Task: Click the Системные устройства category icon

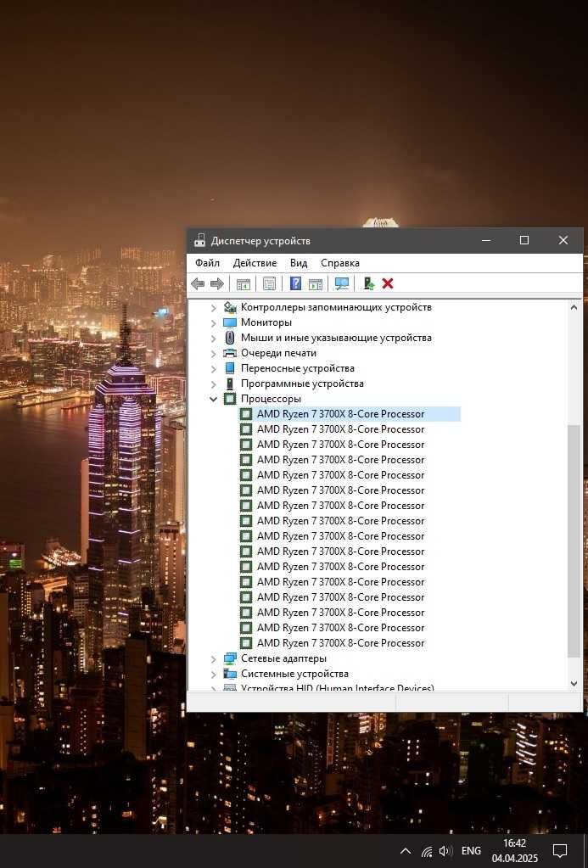Action: (x=230, y=674)
